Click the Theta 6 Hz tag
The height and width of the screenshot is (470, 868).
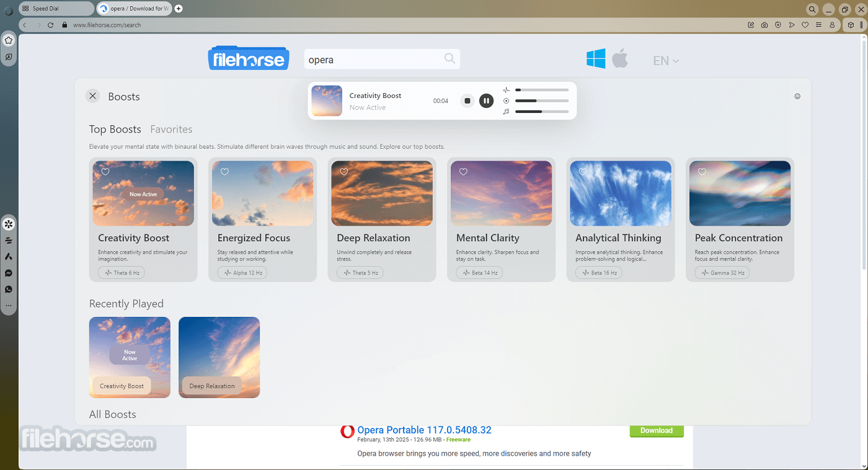click(122, 273)
